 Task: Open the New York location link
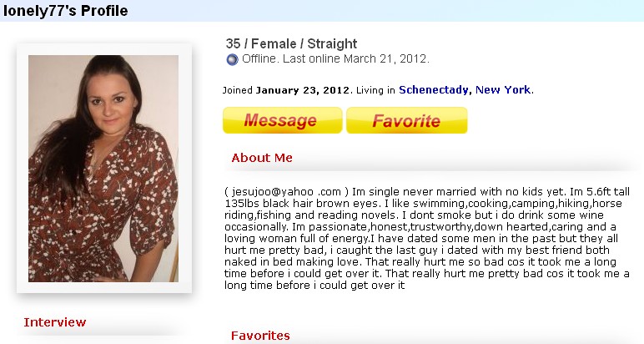point(503,89)
